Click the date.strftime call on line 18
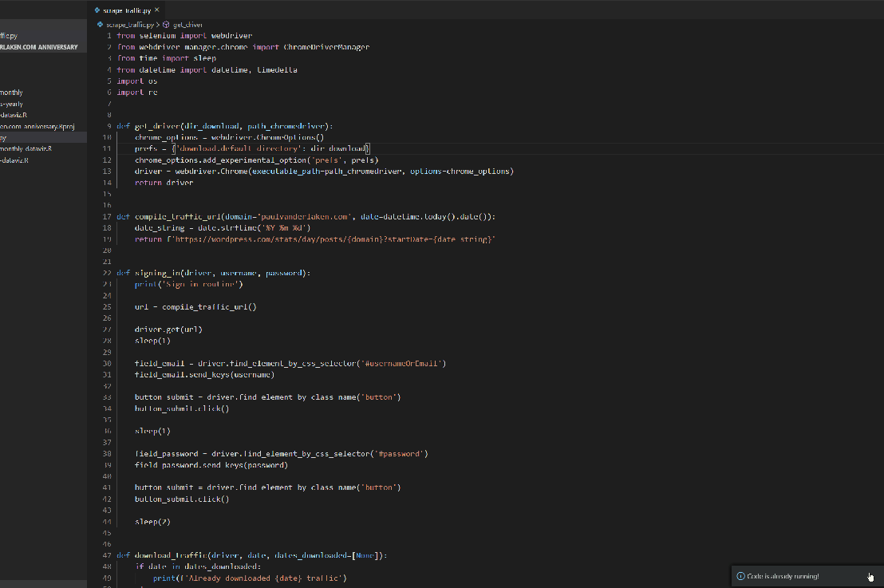 (255, 227)
